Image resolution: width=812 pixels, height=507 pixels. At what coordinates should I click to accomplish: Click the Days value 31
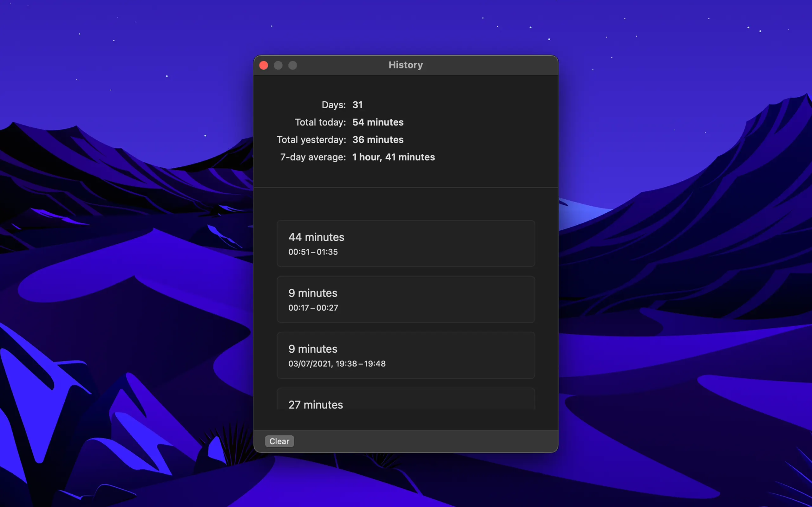(x=357, y=105)
